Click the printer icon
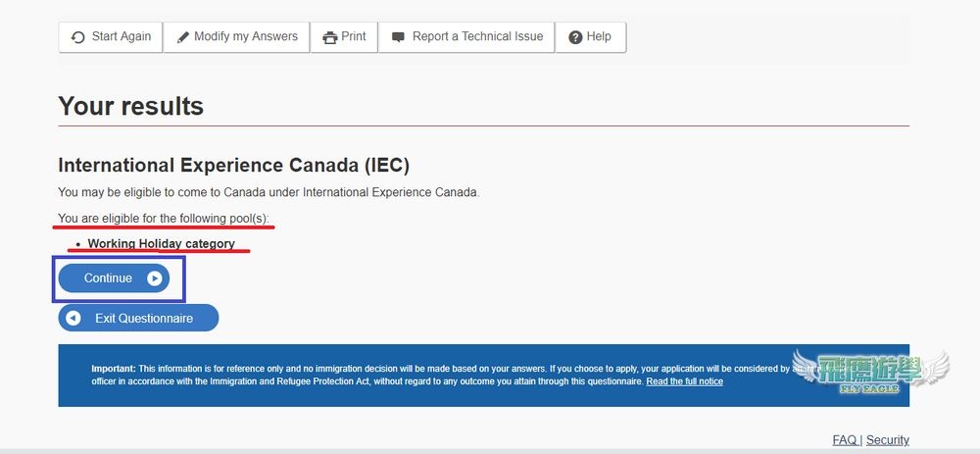This screenshot has height=454, width=980. point(330,37)
